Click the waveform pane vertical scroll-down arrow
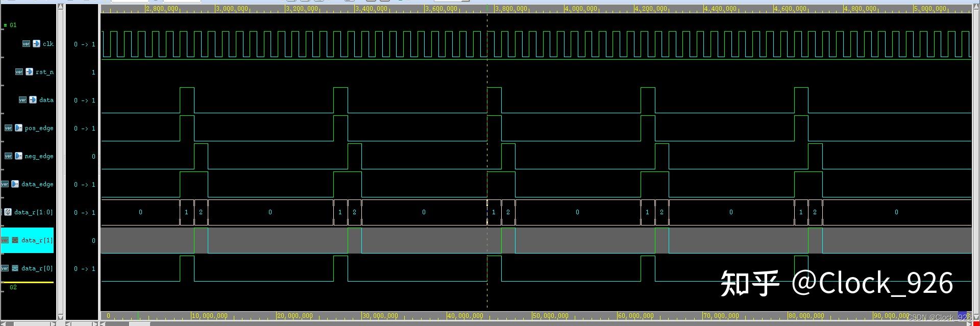This screenshot has width=980, height=326. coord(976,317)
